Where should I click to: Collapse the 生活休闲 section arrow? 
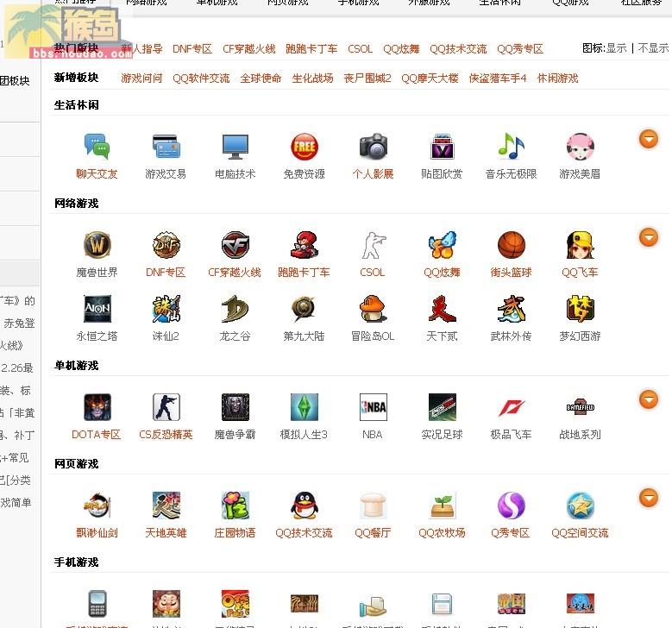point(649,139)
